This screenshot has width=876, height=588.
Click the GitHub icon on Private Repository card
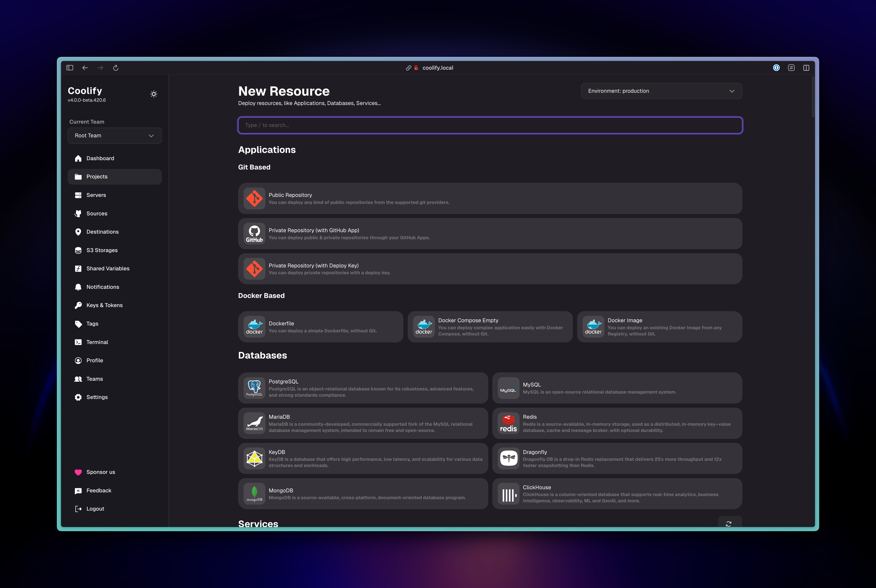pos(254,233)
